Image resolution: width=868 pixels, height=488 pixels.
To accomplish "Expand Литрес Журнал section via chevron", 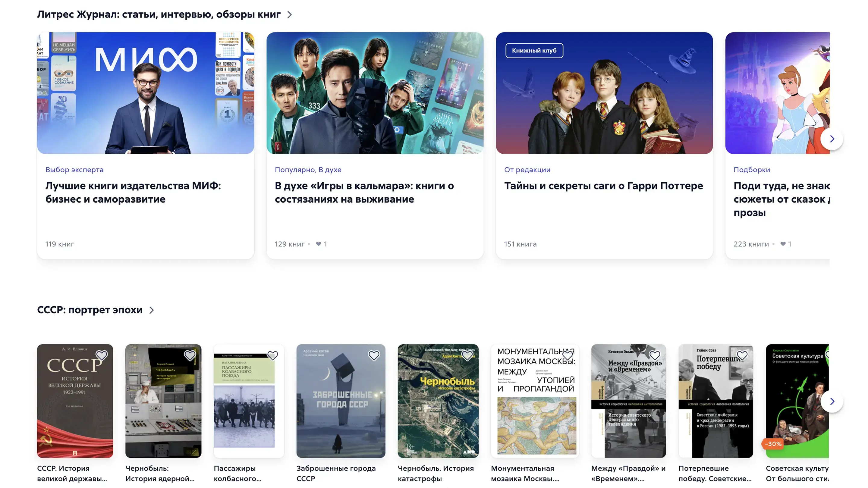I will [289, 14].
